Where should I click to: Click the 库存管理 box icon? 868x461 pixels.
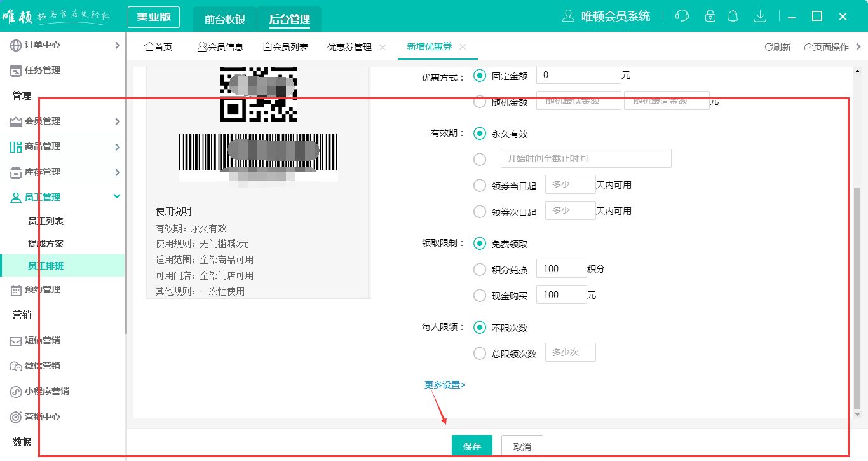[16, 172]
